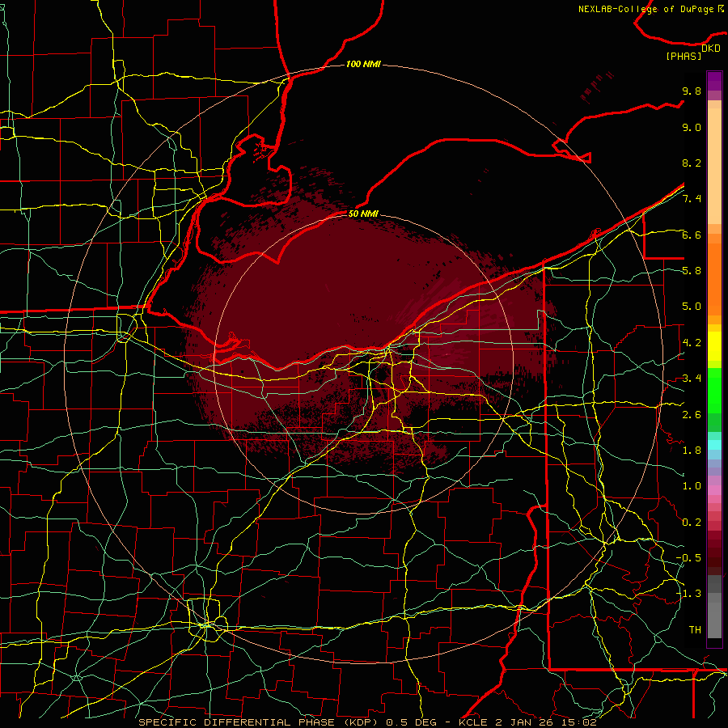This screenshot has width=728, height=728.
Task: Click the 7.4 value on the scale
Action: (x=692, y=199)
